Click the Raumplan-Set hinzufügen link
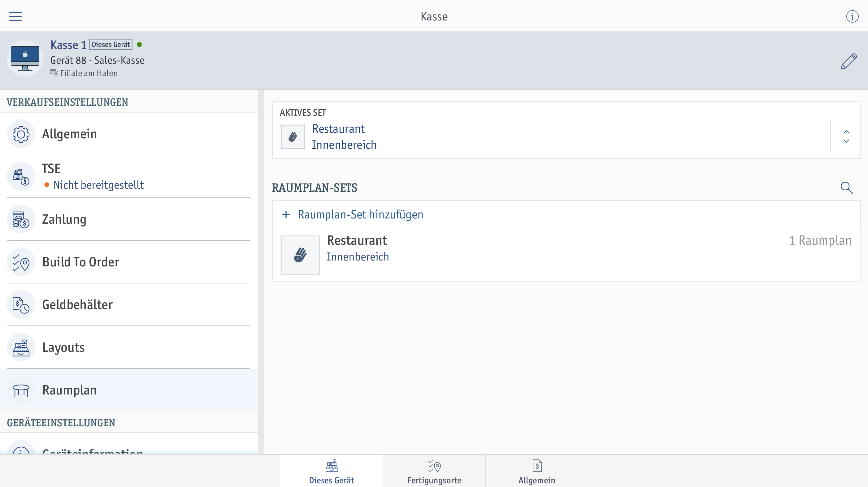868x487 pixels. pos(361,214)
